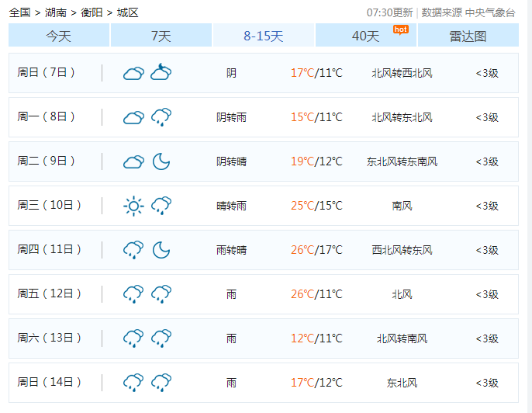Click night rain icon for 周五 12日

click(161, 294)
